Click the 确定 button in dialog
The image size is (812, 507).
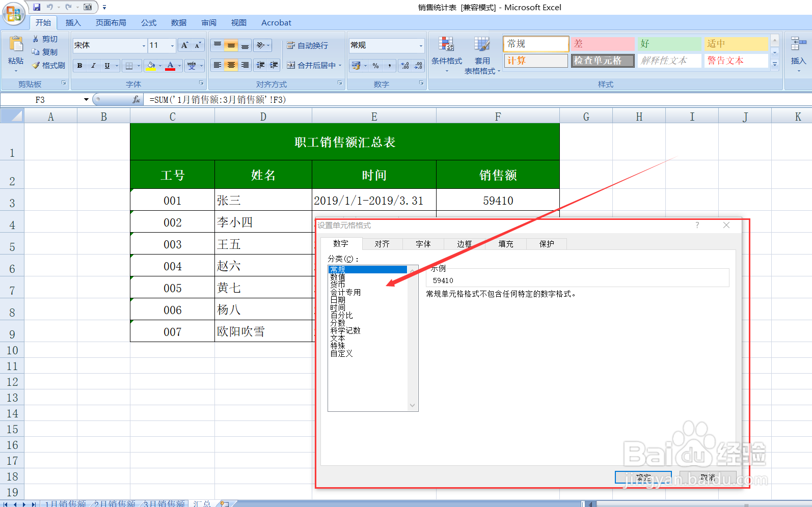click(643, 477)
